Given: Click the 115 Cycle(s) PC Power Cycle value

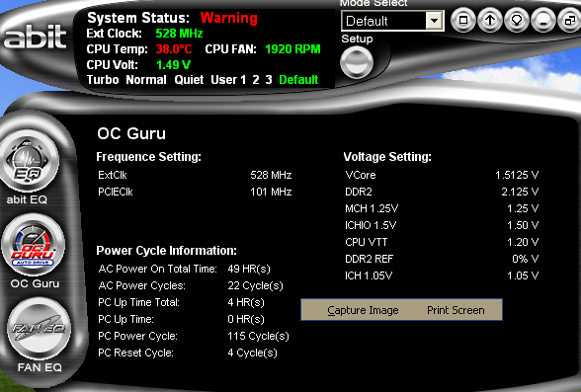Looking at the screenshot, I should [x=258, y=336].
